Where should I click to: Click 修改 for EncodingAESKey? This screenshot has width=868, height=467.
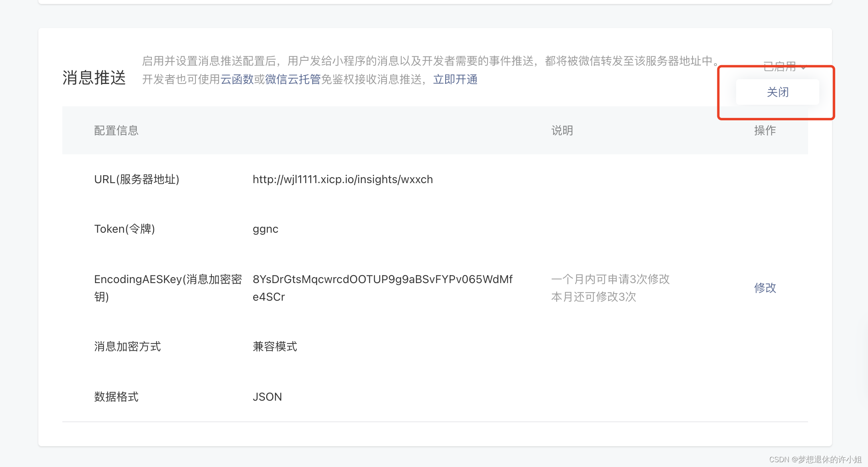pos(765,288)
